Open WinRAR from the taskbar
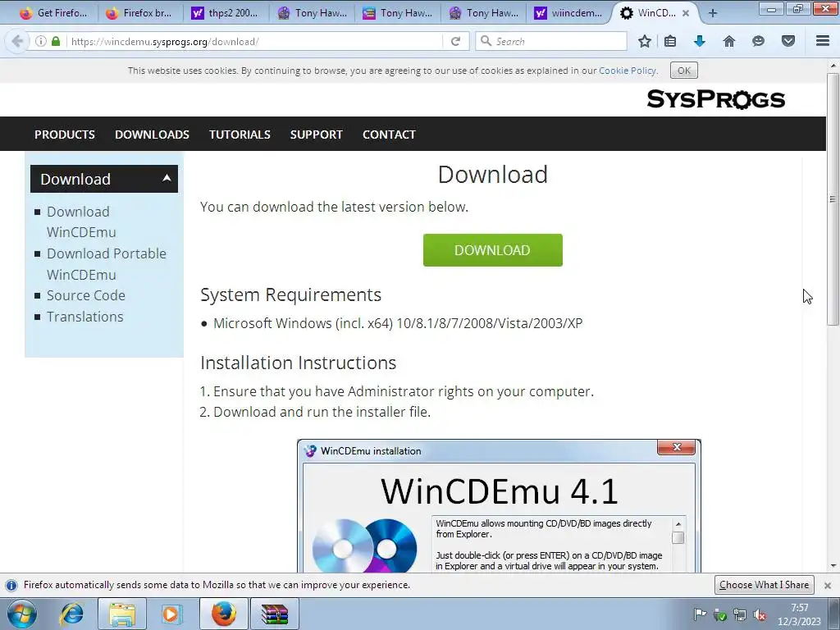Viewport: 840px width, 630px height. [274, 614]
